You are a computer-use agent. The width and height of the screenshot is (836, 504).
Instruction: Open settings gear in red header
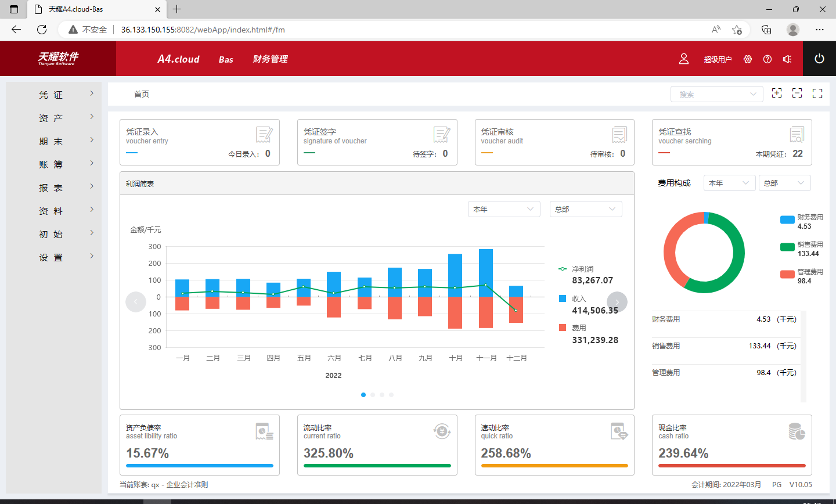[x=748, y=59]
